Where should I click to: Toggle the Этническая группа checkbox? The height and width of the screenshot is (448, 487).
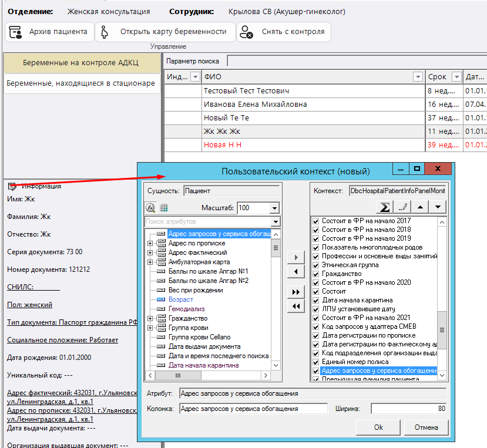316,265
